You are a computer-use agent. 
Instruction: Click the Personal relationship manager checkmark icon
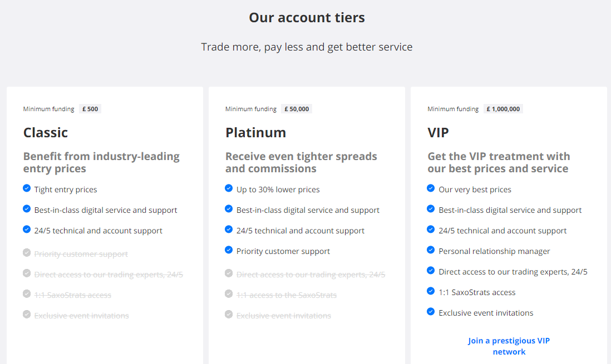click(x=431, y=251)
